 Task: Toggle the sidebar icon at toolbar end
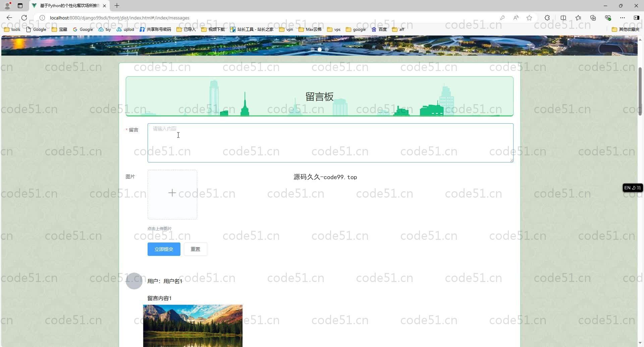(636, 18)
